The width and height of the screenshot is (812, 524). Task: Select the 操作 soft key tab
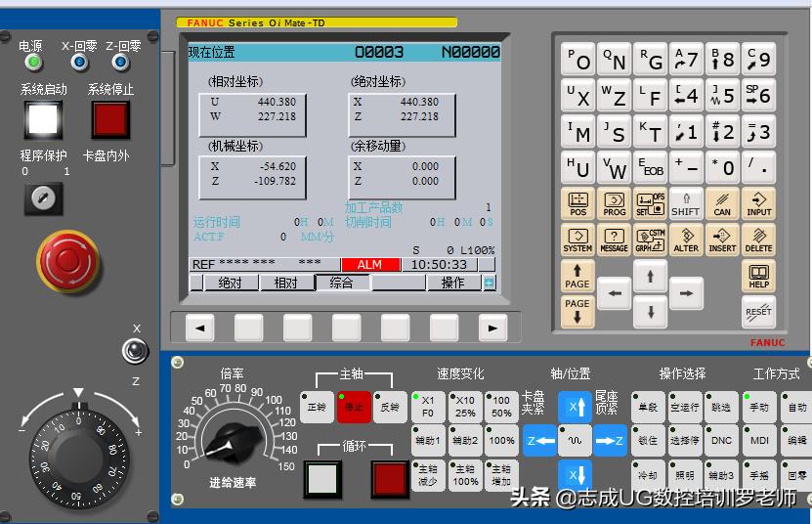(452, 283)
